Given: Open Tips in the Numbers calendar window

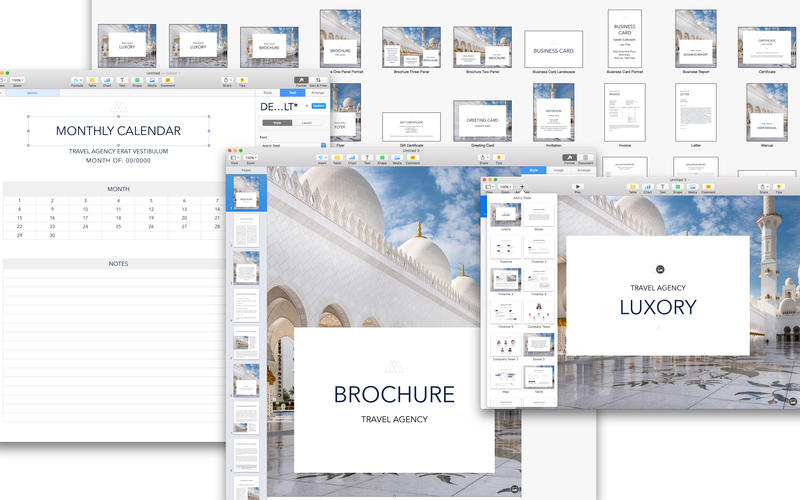Looking at the screenshot, I should [x=242, y=81].
